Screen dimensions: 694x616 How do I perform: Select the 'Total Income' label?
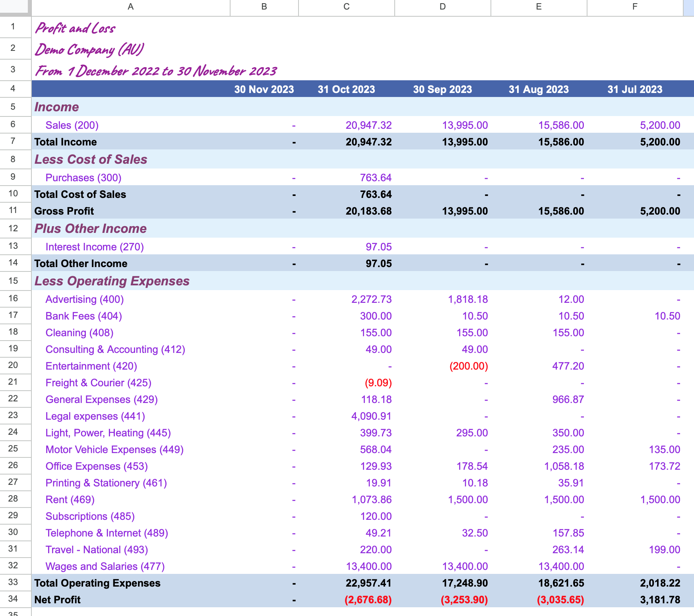(x=66, y=142)
